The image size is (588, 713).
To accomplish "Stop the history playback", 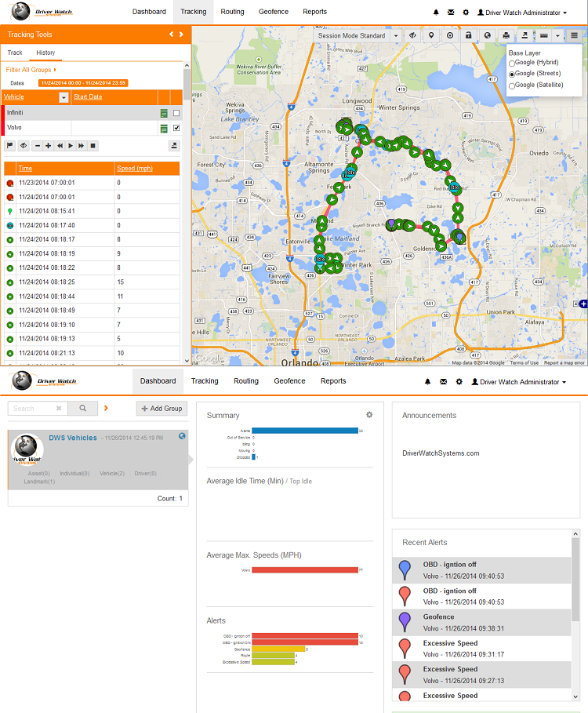I will (93, 146).
